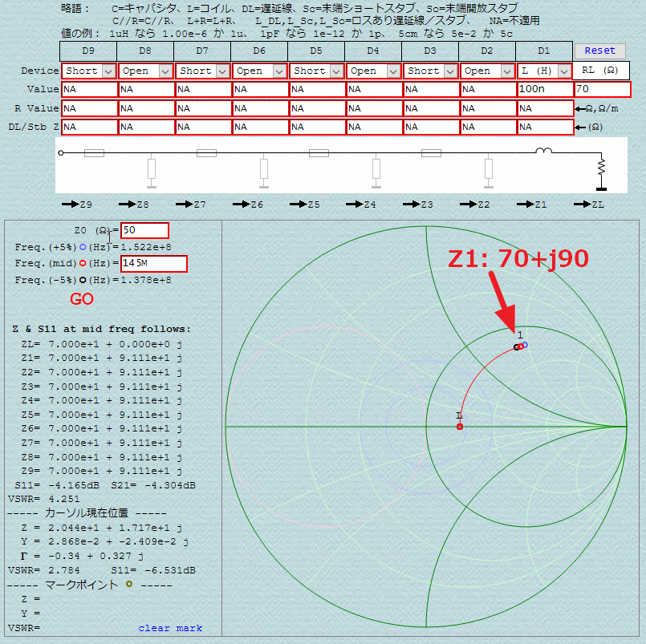This screenshot has width=646, height=644.
Task: Click the Z1 arrow label
Action: [x=532, y=205]
